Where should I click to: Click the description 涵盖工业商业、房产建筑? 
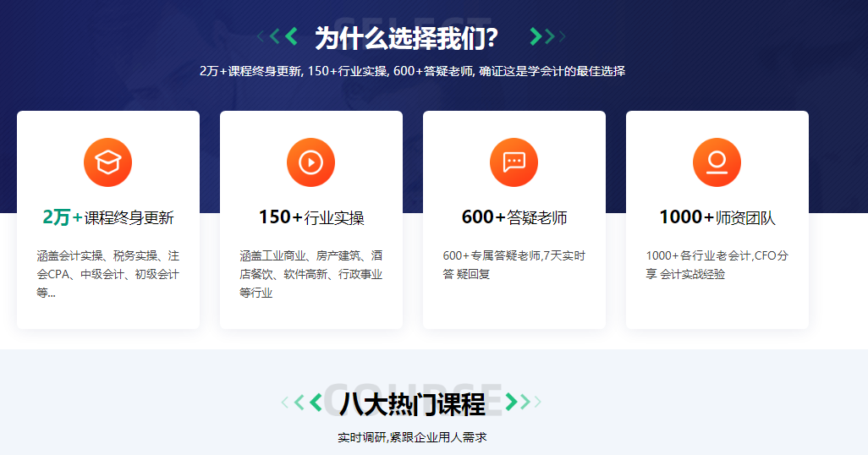point(311,274)
